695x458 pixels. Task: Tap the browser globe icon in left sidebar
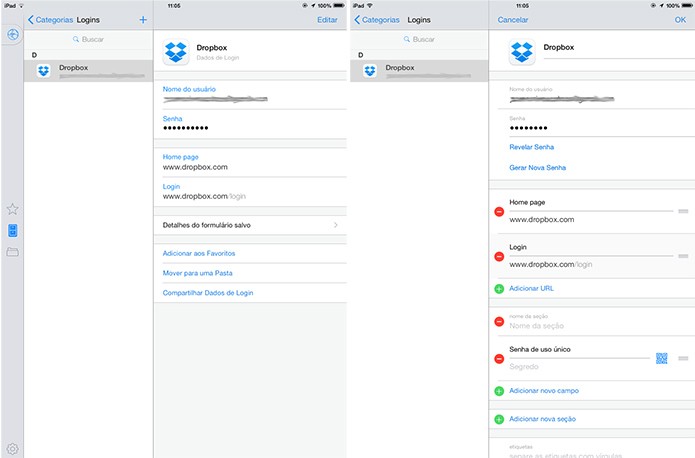(13, 34)
